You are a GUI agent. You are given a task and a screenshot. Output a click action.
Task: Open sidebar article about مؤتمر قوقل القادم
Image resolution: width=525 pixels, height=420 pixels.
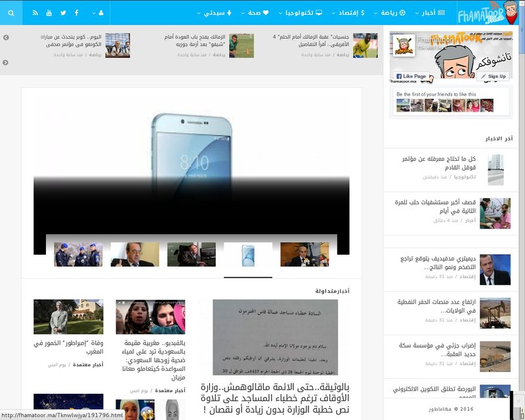(439, 163)
